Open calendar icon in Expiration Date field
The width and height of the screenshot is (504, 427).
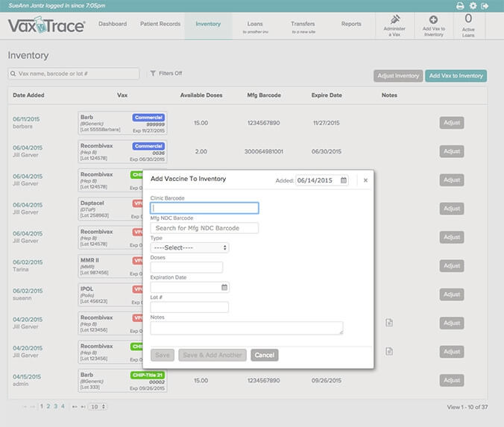click(224, 287)
